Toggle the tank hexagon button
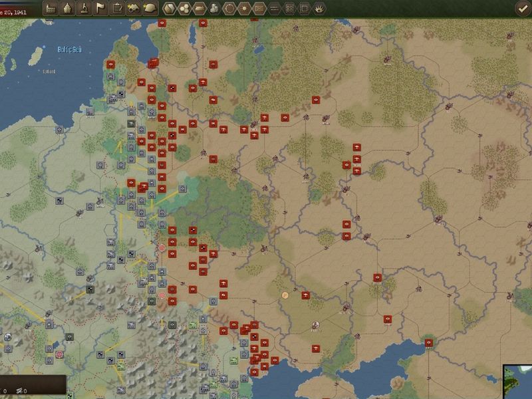 click(x=199, y=9)
